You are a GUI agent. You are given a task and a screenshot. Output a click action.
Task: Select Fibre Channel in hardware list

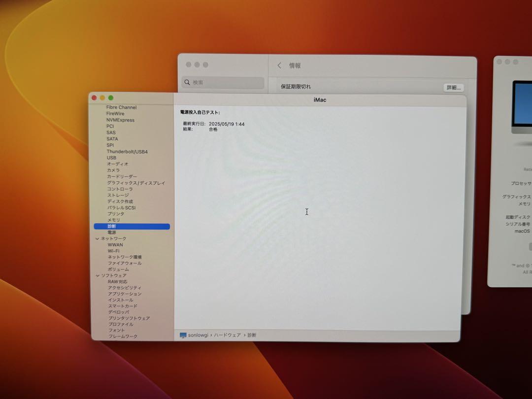(121, 107)
